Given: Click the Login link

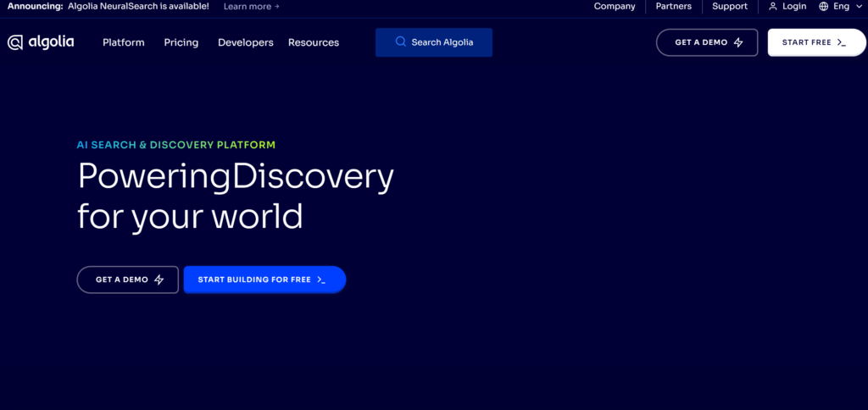Looking at the screenshot, I should click(x=794, y=7).
